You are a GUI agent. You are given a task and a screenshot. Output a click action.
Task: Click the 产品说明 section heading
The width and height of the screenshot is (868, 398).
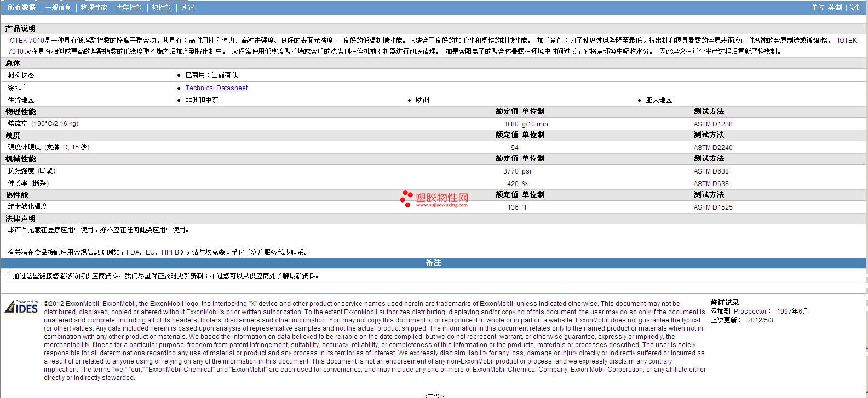coord(20,28)
